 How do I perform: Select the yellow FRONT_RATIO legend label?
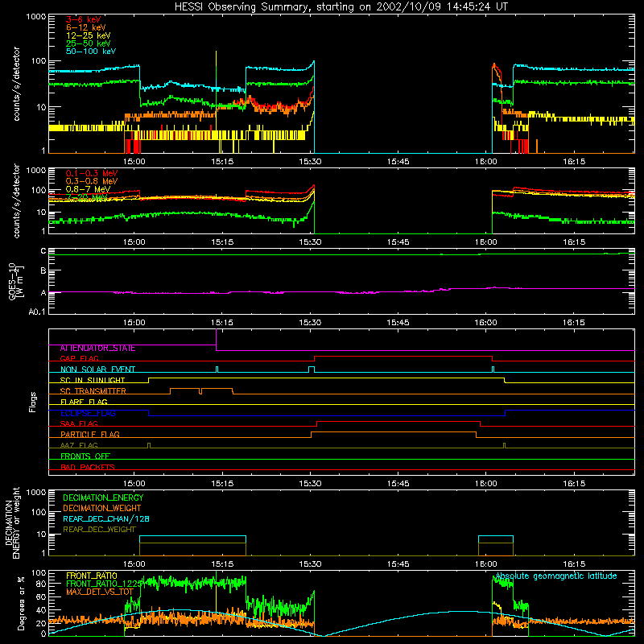(92, 576)
